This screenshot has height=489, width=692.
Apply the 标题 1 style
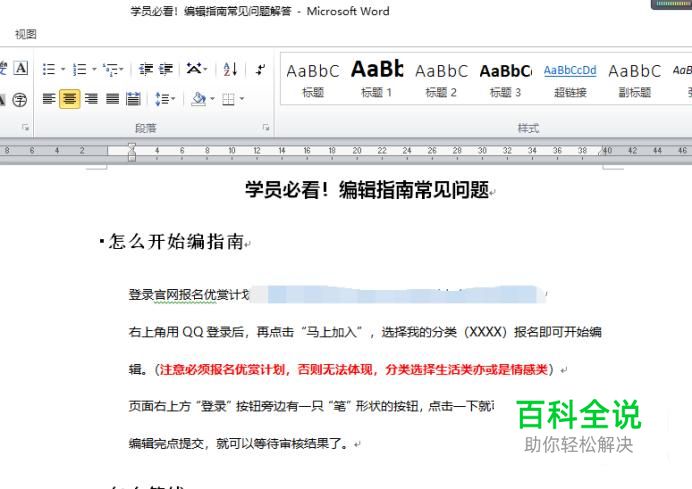376,81
